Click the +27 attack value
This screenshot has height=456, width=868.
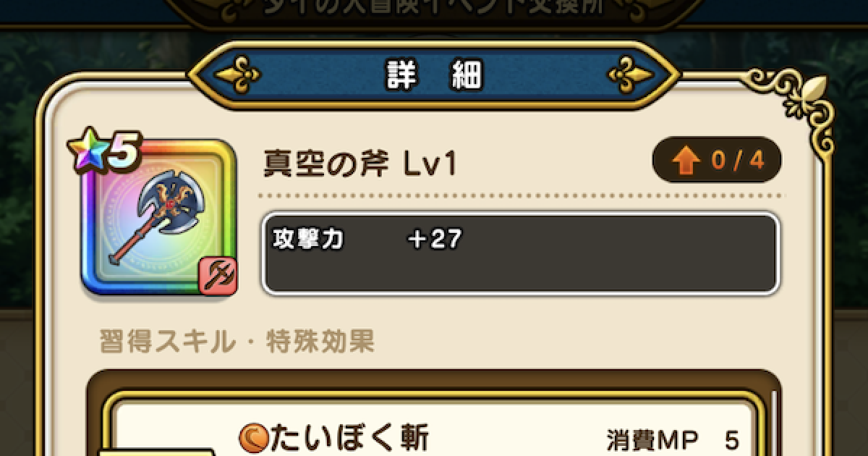[434, 240]
